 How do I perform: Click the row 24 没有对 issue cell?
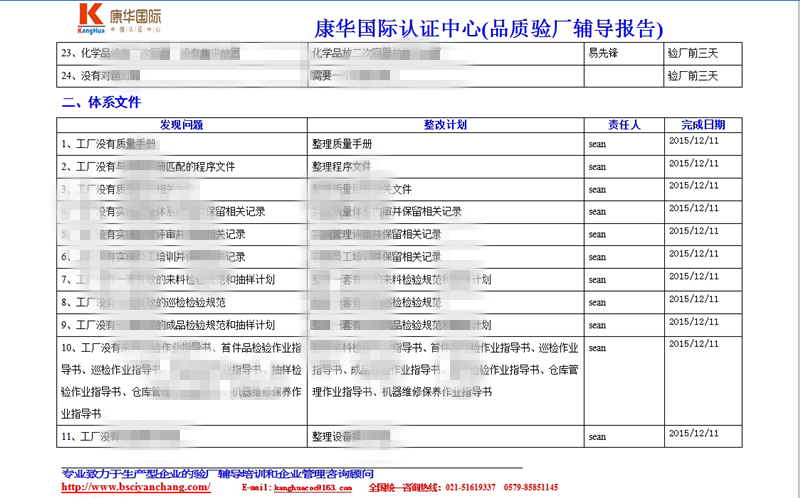tap(182, 76)
